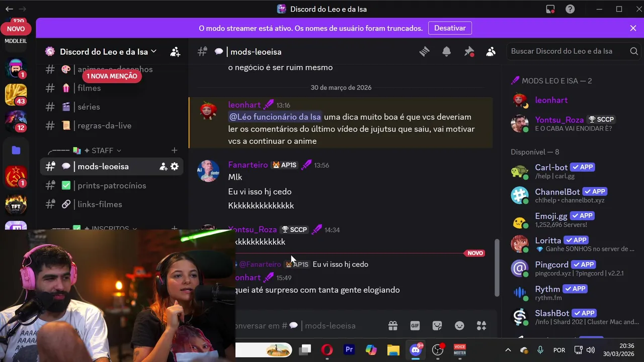This screenshot has width=644, height=362.
Task: Open notification settings bell icon
Action: 446,51
